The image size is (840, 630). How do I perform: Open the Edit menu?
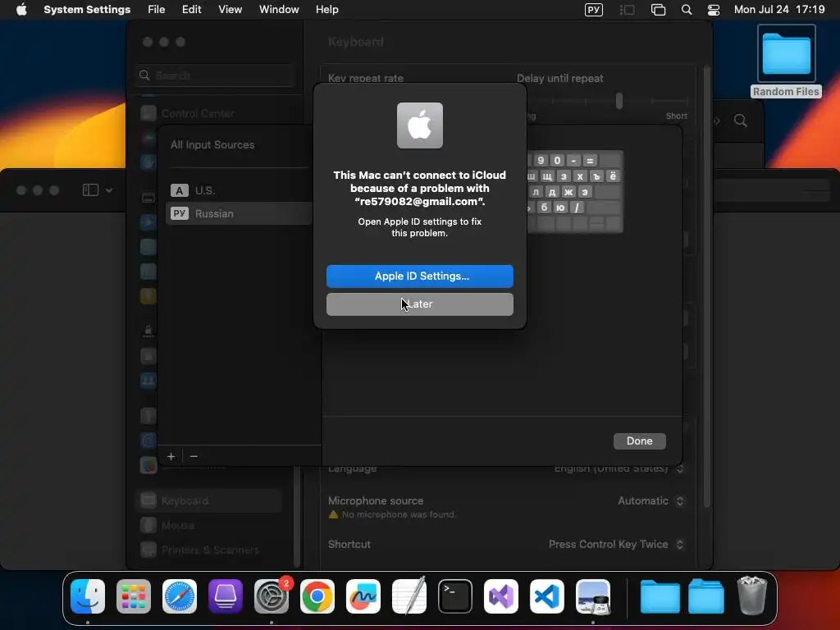pos(191,10)
